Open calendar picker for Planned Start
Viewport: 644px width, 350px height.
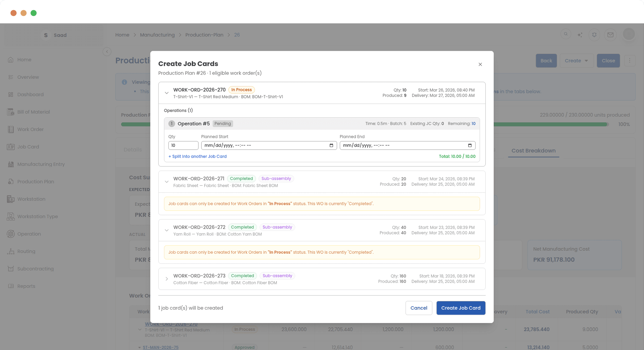coord(331,145)
